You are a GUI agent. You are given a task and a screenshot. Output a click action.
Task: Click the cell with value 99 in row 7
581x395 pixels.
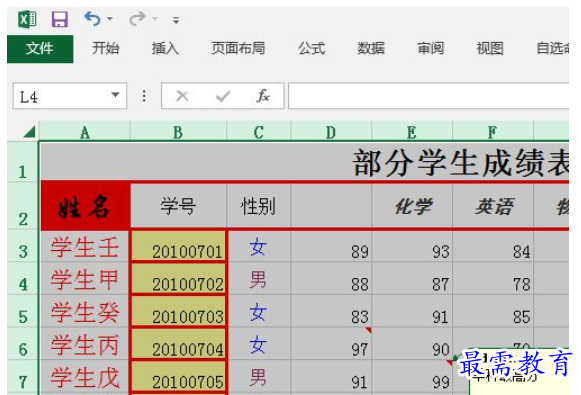click(412, 376)
